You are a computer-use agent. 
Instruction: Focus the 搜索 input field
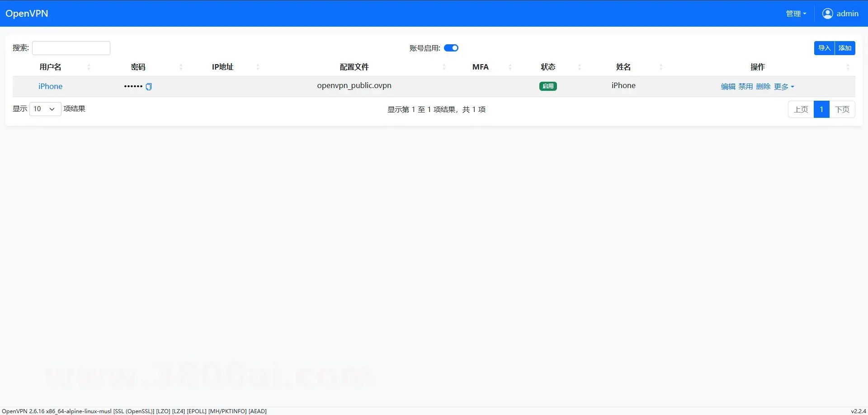tap(71, 48)
